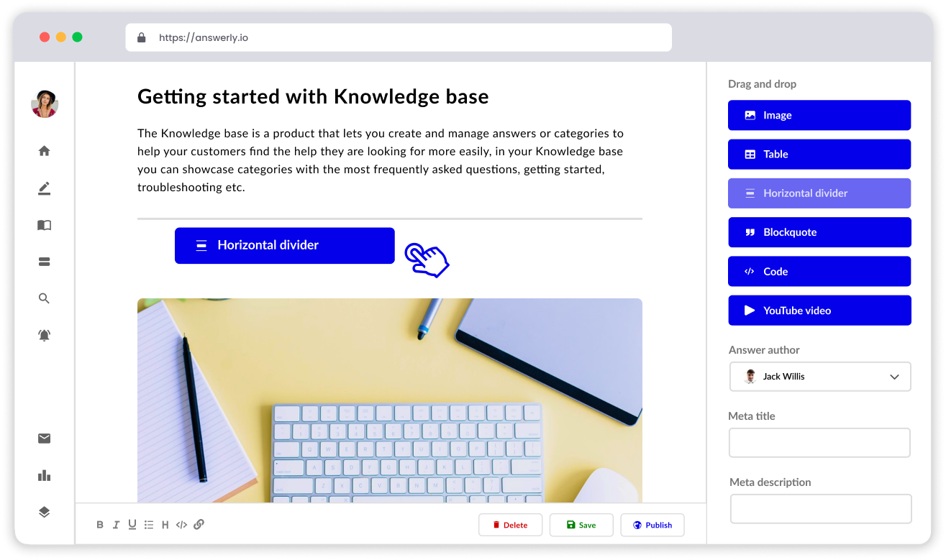Screen dimensions: 946x560
Task: Click the Meta title input field
Action: (x=820, y=443)
